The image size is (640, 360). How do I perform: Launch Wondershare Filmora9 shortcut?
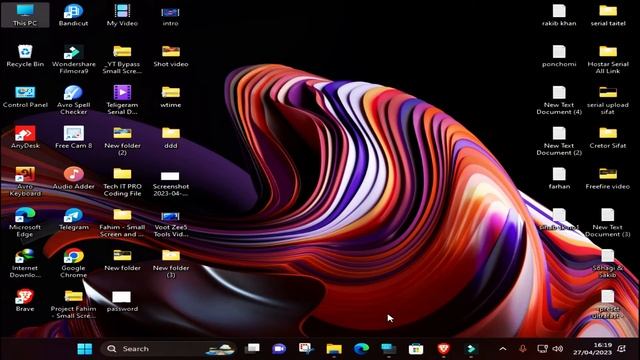click(x=73, y=59)
